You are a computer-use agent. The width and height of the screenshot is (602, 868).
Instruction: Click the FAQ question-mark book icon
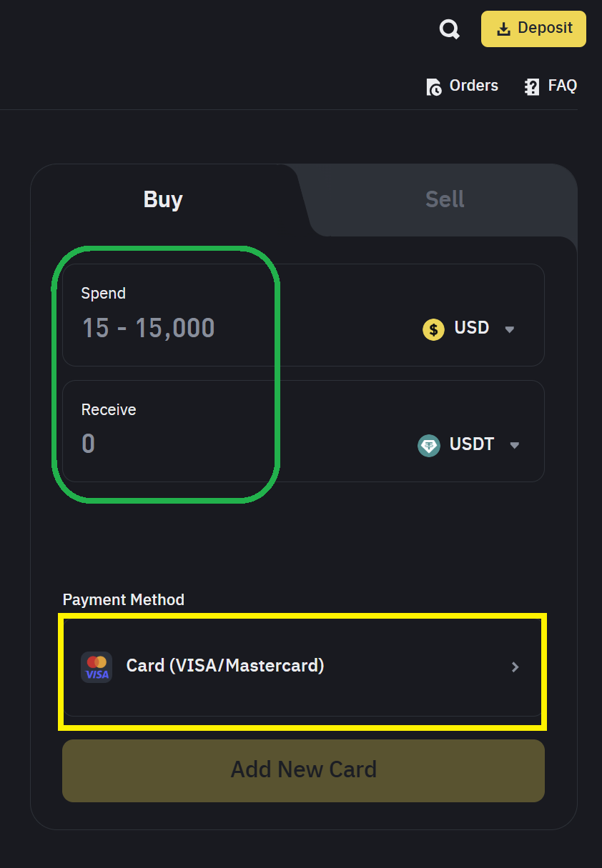[x=532, y=87]
